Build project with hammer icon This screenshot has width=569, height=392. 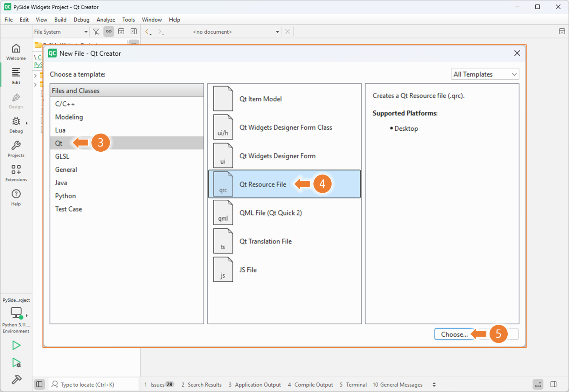[x=16, y=379]
